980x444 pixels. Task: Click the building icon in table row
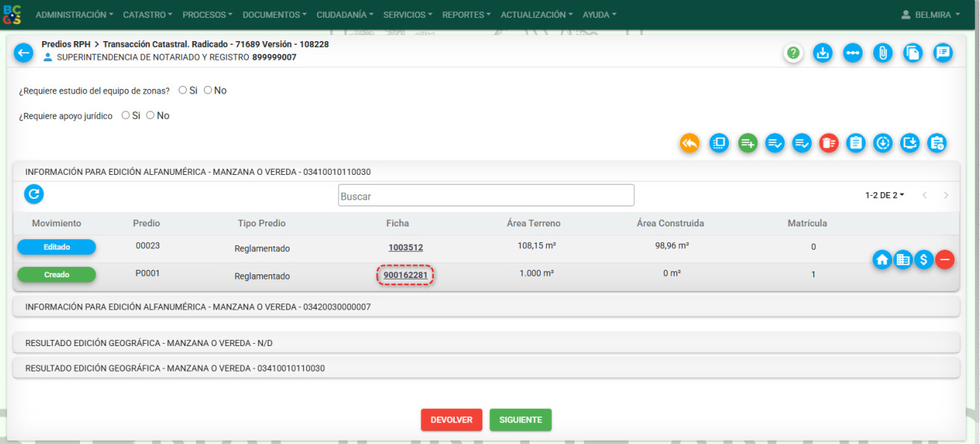coord(903,259)
